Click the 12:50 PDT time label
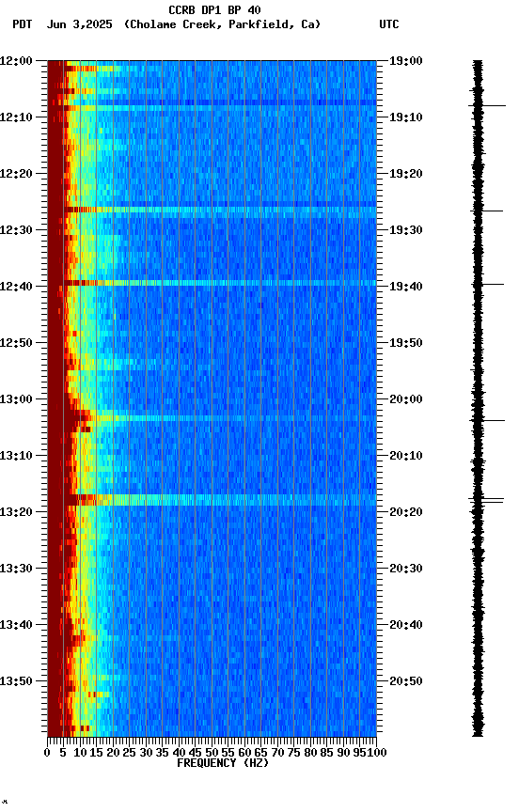This screenshot has width=519, height=812. [x=16, y=343]
